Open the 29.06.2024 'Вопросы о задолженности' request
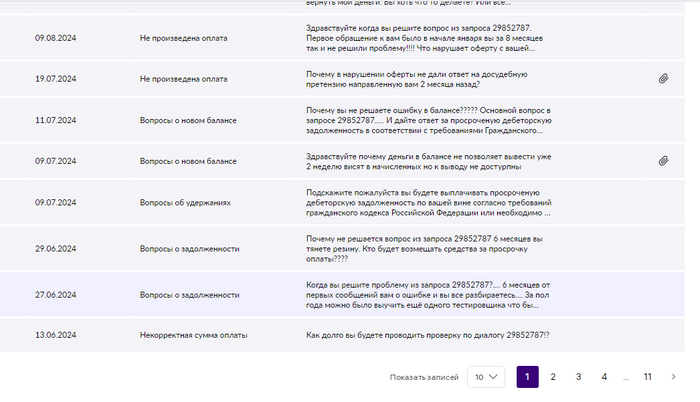The height and width of the screenshot is (402, 700). [189, 249]
